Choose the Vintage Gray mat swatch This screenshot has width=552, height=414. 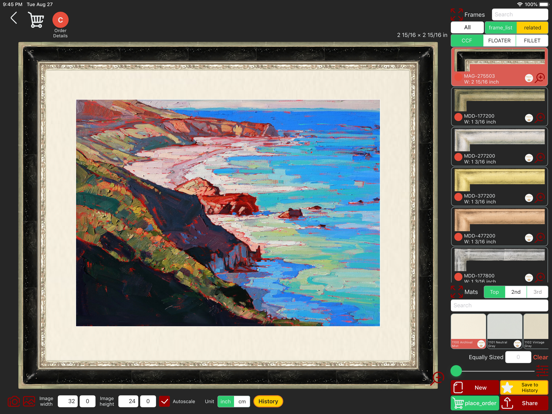(536, 331)
